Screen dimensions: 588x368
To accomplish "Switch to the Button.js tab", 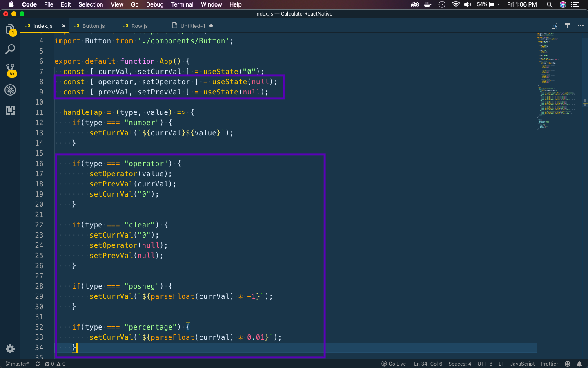I will click(x=94, y=26).
